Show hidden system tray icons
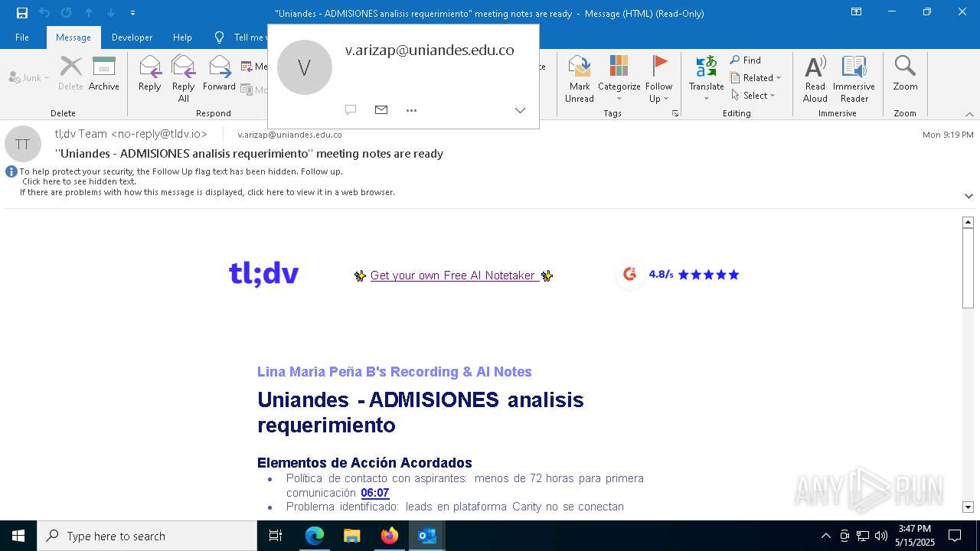 (x=825, y=536)
